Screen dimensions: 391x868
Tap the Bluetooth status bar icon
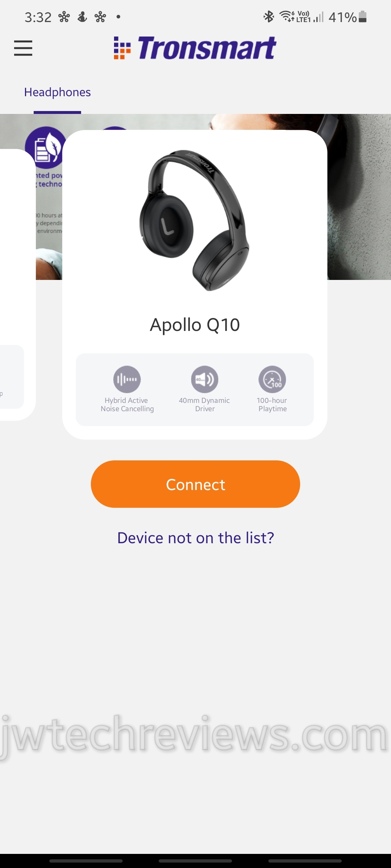[269, 17]
